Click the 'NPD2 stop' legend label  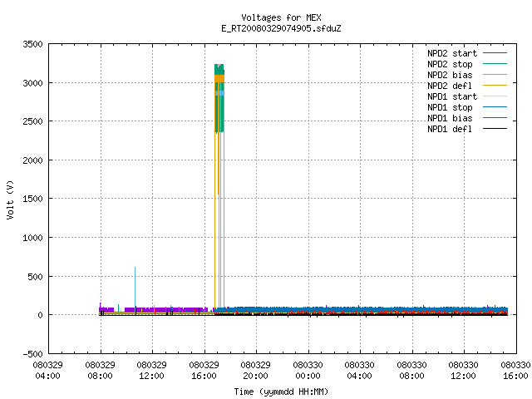coord(450,64)
